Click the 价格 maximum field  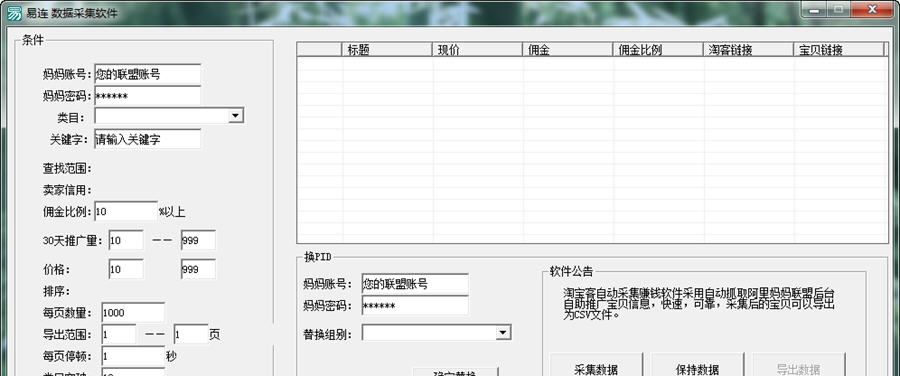click(198, 269)
